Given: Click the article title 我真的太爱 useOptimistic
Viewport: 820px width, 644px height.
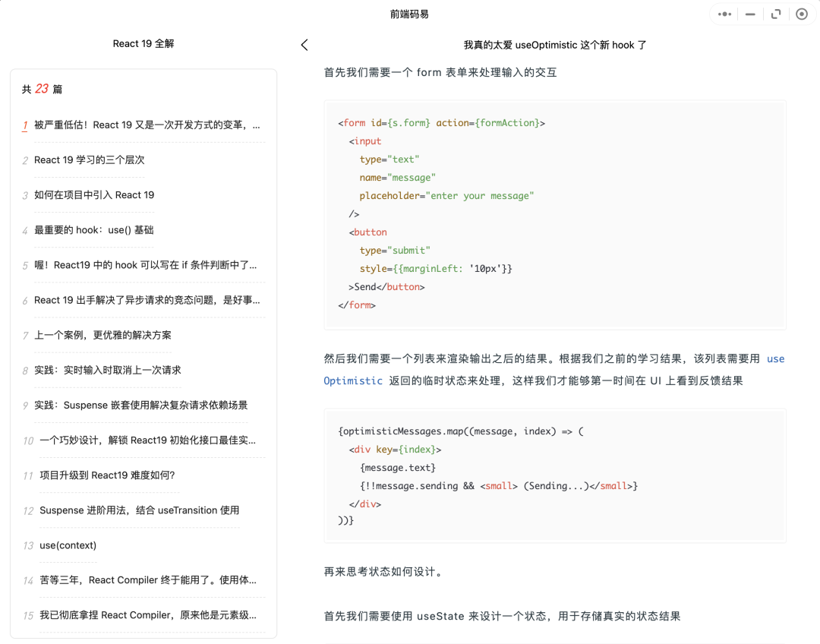Looking at the screenshot, I should [555, 45].
